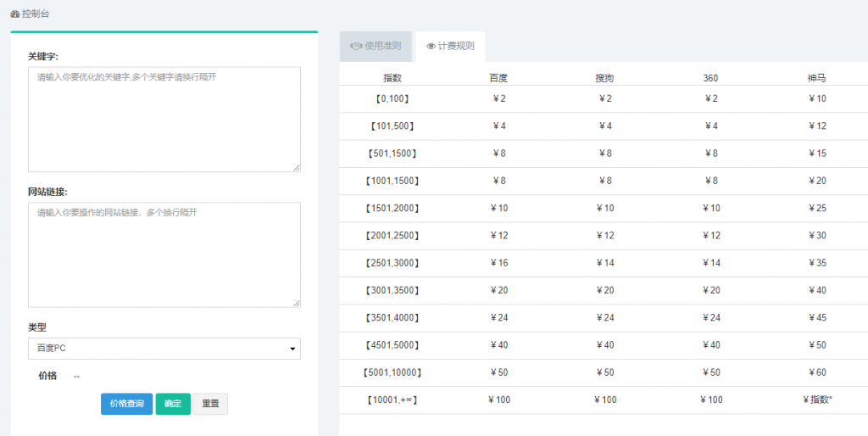Focus the 关键字 keyword input box

(x=164, y=119)
